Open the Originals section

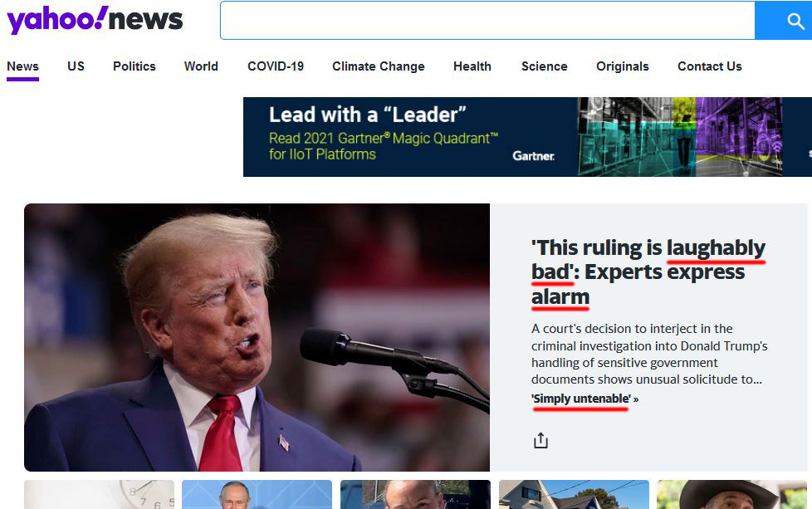[623, 66]
